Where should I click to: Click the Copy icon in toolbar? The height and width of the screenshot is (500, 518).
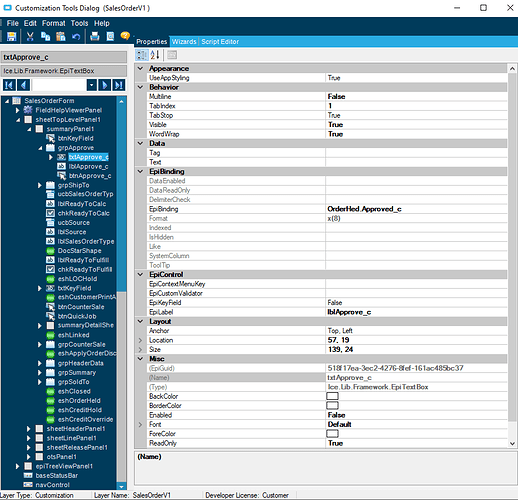pos(45,36)
